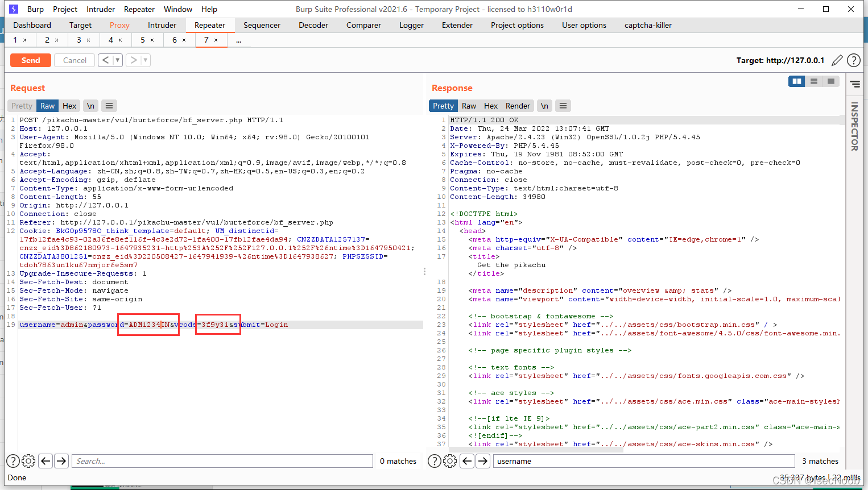
Task: Close Repeater tab 5
Action: click(152, 40)
